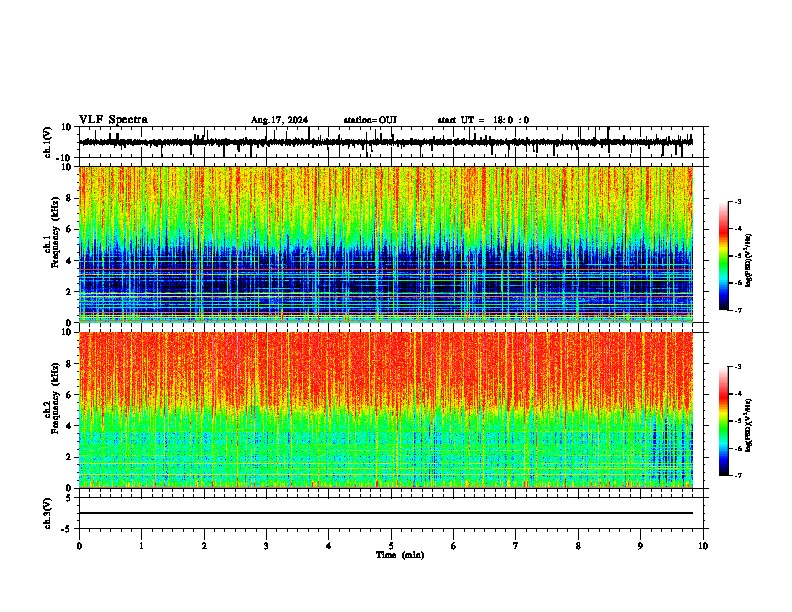Click the "4" kHz tick of ch.2 spectrogram
Screen dimensions: 792x612
click(x=70, y=426)
